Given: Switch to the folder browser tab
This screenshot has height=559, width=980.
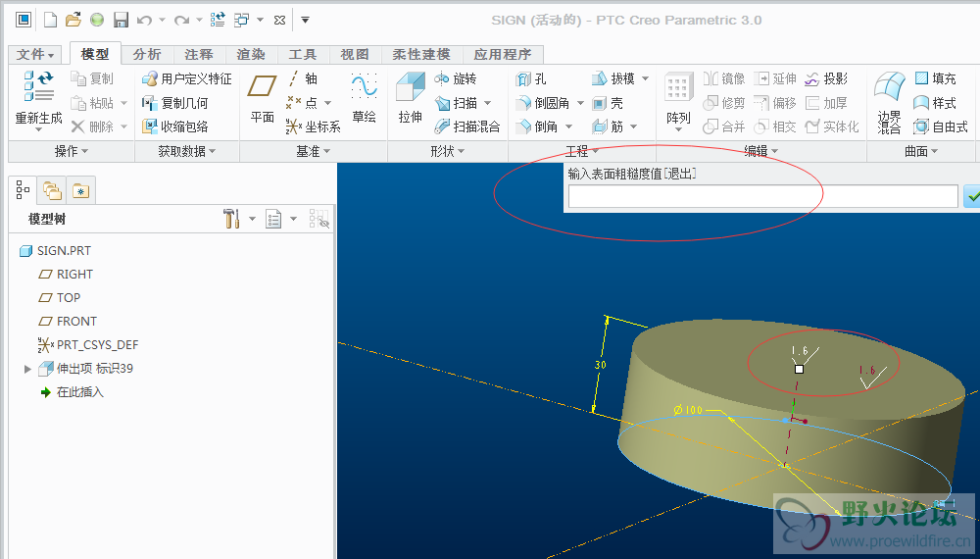Looking at the screenshot, I should 52,190.
